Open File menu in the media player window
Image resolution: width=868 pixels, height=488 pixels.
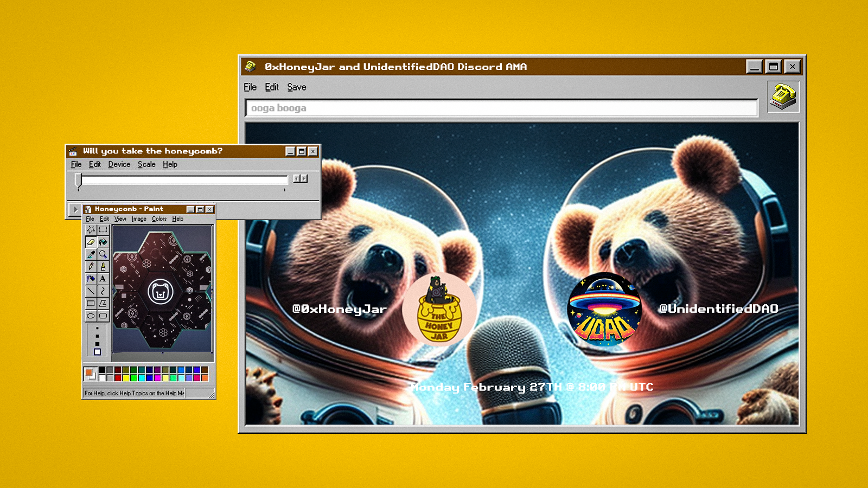coord(76,164)
